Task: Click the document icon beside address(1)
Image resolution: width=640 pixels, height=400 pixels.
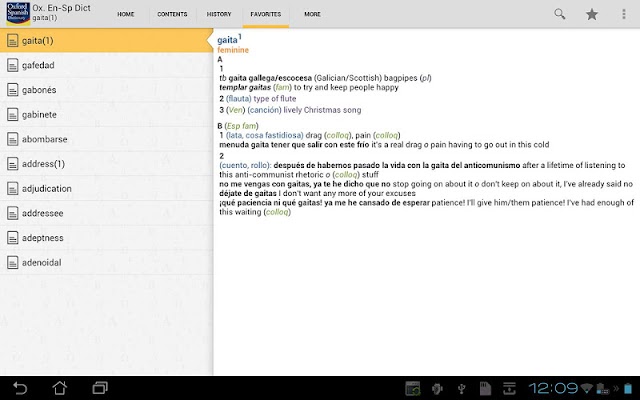Action: pyautogui.click(x=13, y=164)
